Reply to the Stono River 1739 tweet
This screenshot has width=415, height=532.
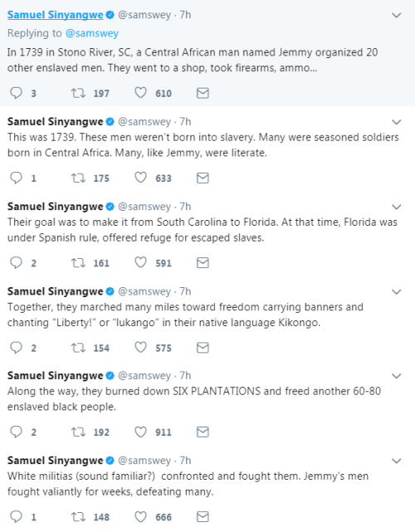[x=16, y=93]
